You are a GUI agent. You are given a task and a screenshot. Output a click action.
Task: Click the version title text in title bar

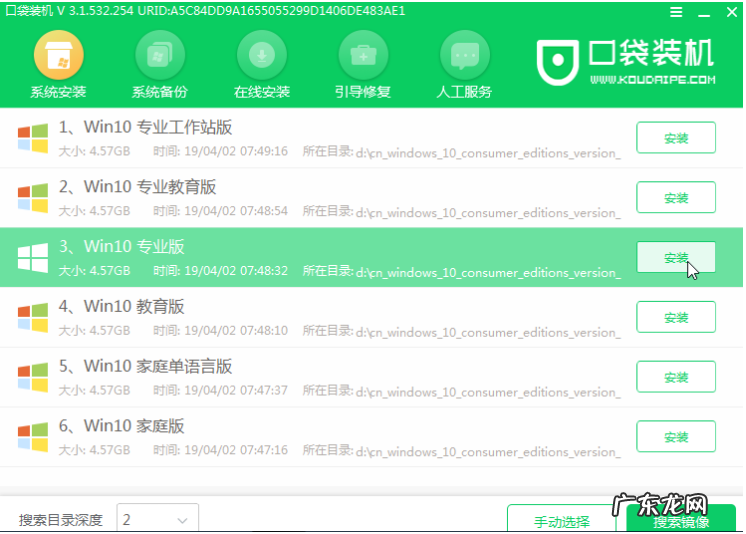point(205,10)
